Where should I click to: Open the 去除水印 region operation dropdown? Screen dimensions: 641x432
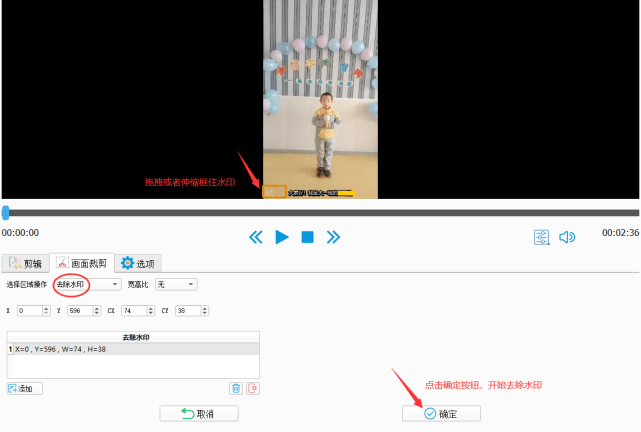(87, 284)
